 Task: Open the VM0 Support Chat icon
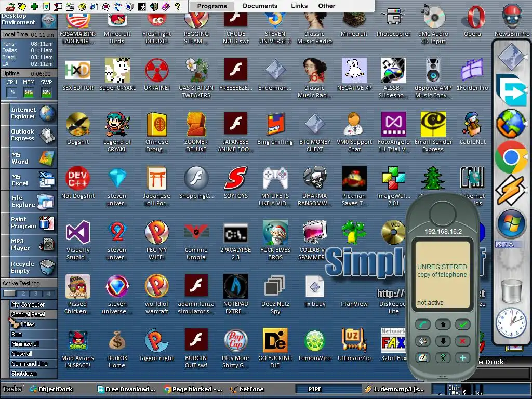354,124
